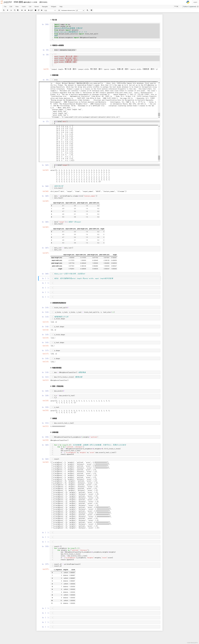This screenshot has height=644, width=199.
Task: Move the selected cell down with the arrow icon
Action: 25,10
